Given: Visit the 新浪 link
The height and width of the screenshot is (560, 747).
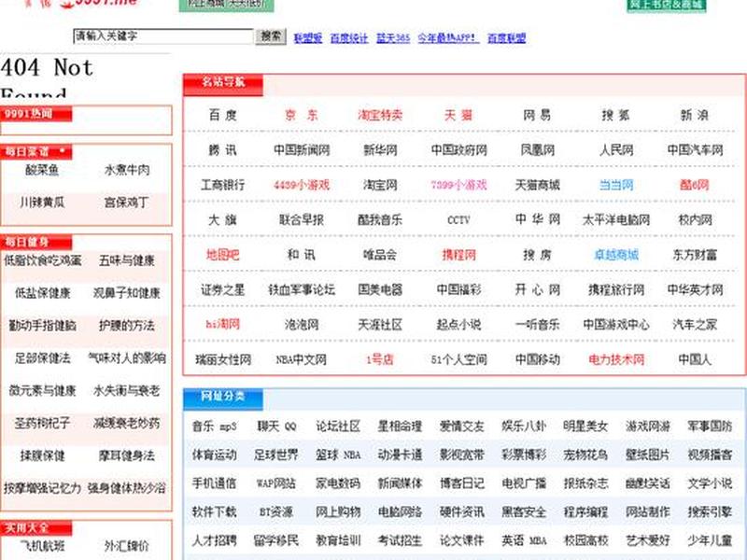Looking at the screenshot, I should [694, 115].
